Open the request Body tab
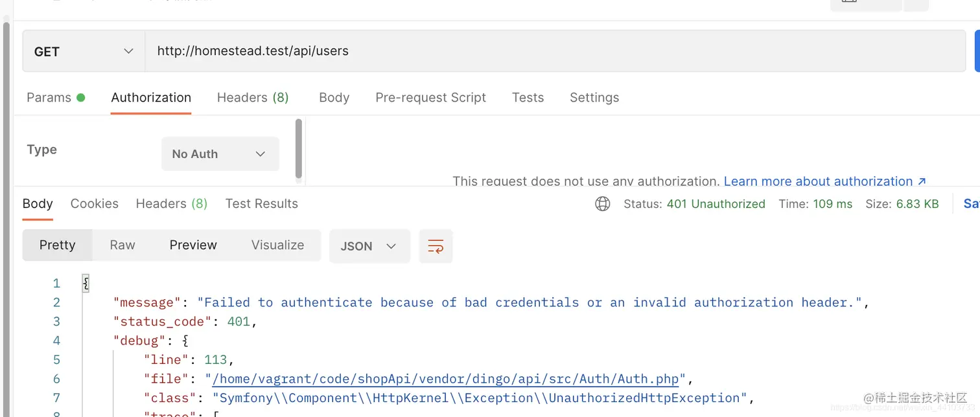980x417 pixels. click(334, 98)
